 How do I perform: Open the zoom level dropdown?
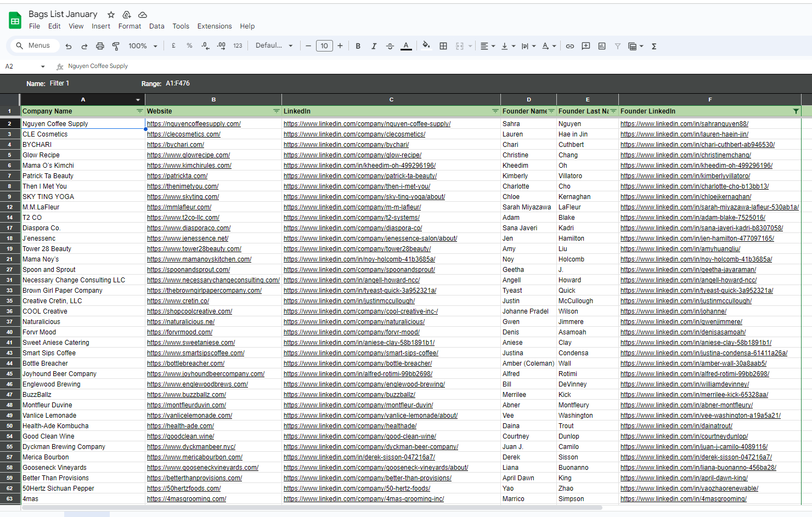[143, 46]
